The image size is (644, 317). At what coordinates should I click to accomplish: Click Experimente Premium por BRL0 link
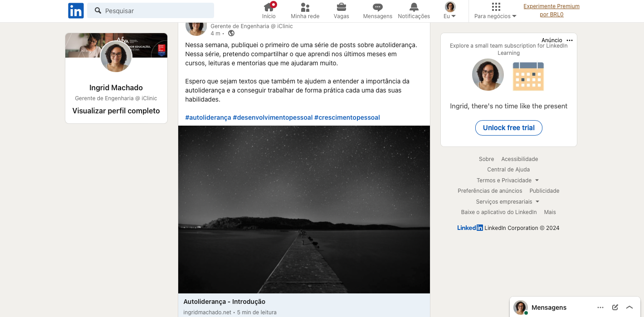(551, 10)
